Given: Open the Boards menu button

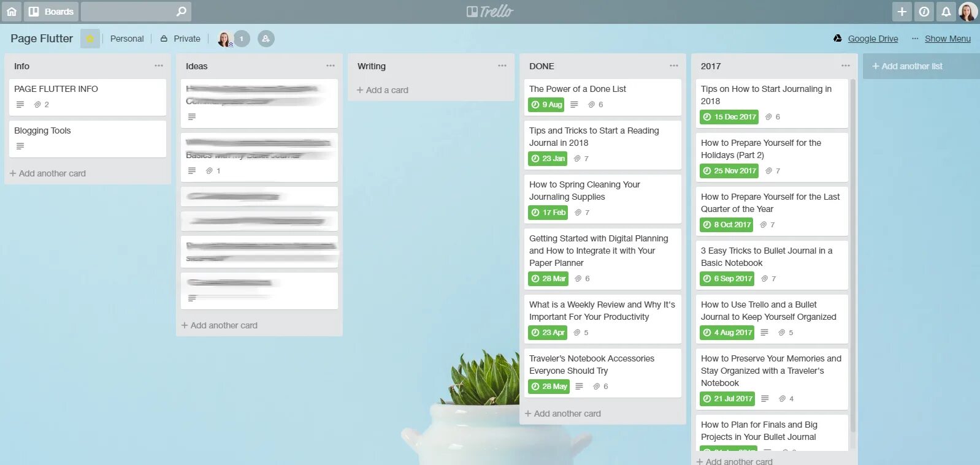Looking at the screenshot, I should 51,11.
